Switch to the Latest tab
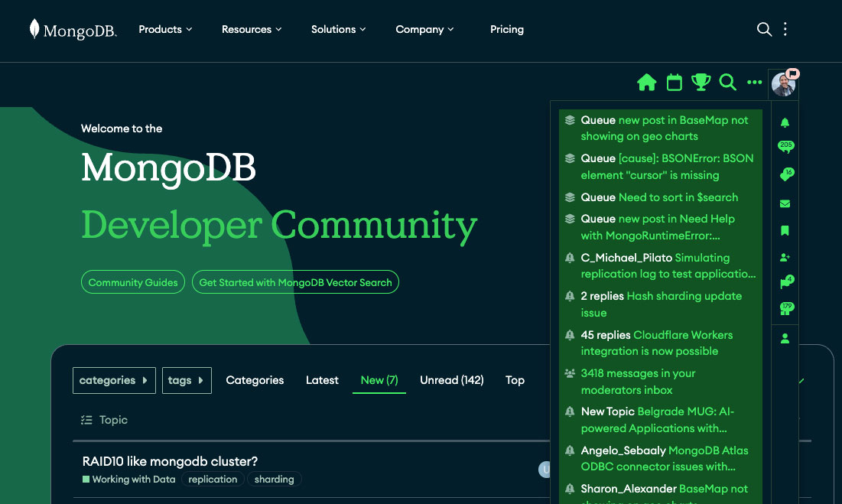The width and height of the screenshot is (842, 504). tap(322, 380)
